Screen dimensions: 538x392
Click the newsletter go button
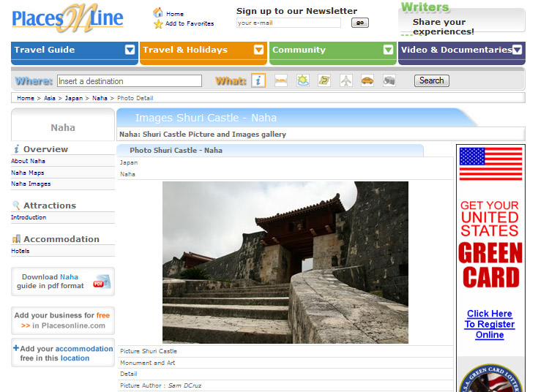[360, 23]
